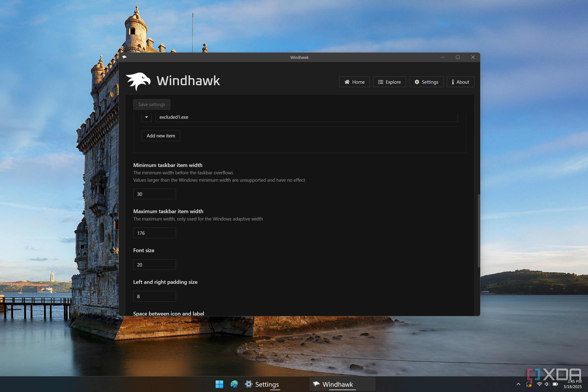The width and height of the screenshot is (588, 392).
Task: Click the excluded1.exe text field
Action: point(306,117)
